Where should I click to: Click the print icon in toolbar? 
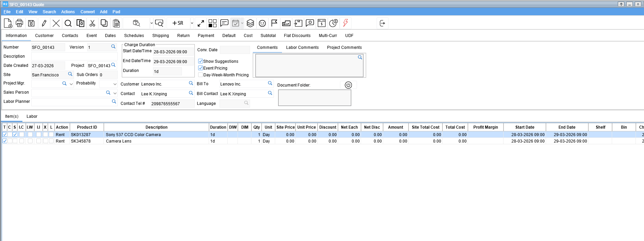coord(19,23)
